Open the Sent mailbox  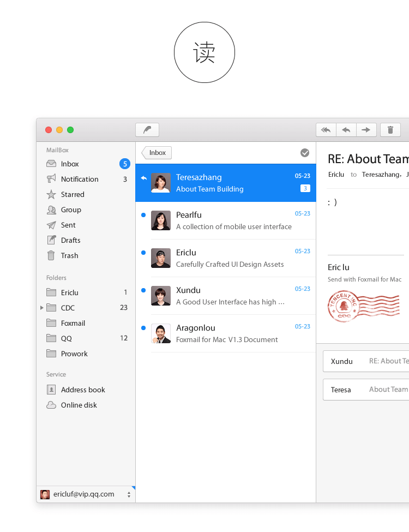(x=68, y=225)
